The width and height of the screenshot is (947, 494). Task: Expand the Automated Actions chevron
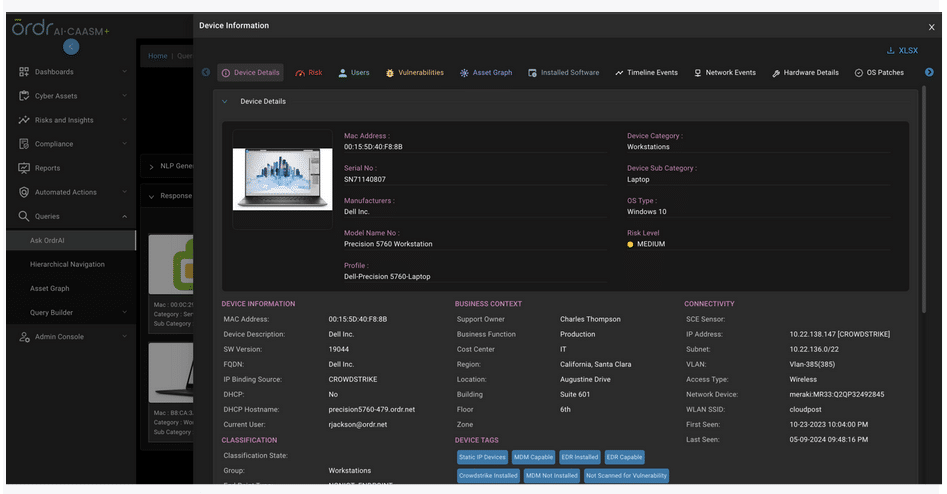[x=124, y=192]
